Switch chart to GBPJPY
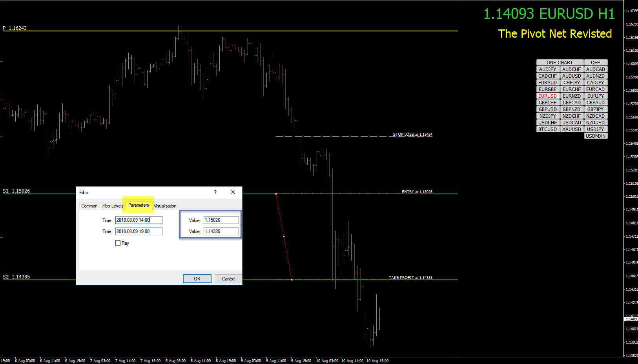Image resolution: width=638 pixels, height=364 pixels. point(596,109)
